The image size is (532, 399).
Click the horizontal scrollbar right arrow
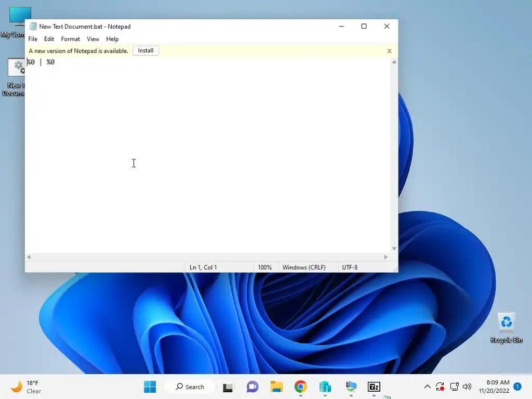pyautogui.click(x=385, y=257)
